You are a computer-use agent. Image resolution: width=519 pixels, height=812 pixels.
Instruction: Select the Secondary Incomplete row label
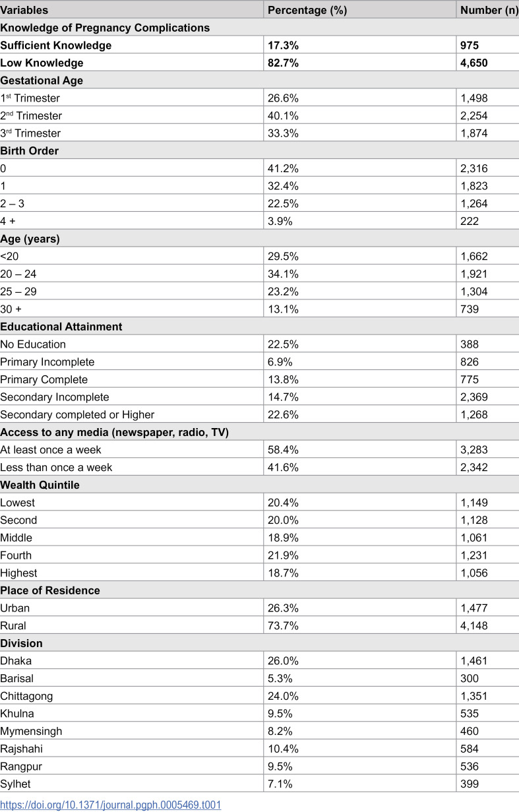point(55,397)
